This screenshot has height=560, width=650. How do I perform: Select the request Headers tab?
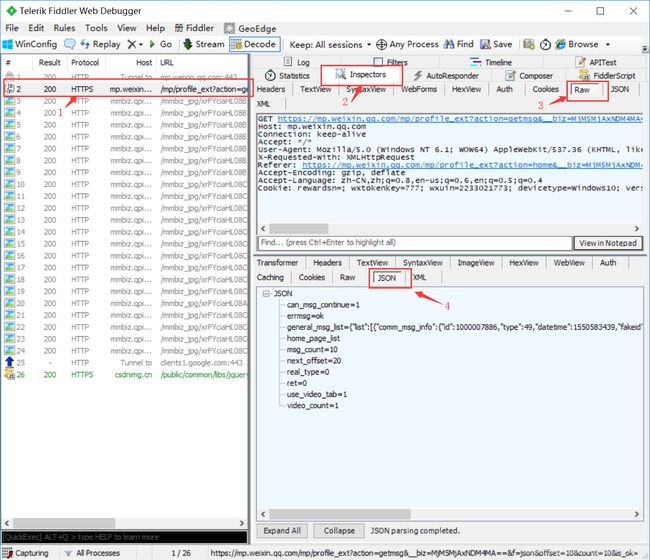[x=271, y=89]
